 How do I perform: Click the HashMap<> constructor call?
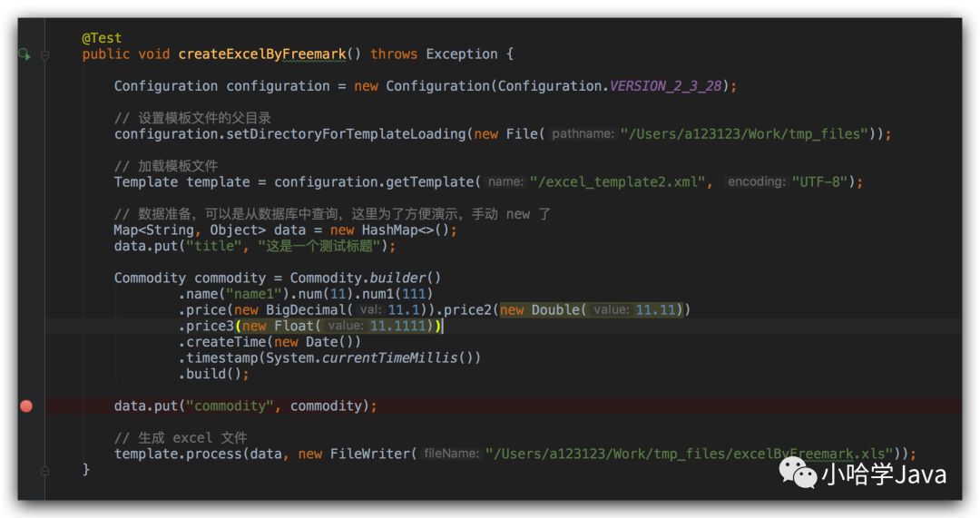(405, 230)
